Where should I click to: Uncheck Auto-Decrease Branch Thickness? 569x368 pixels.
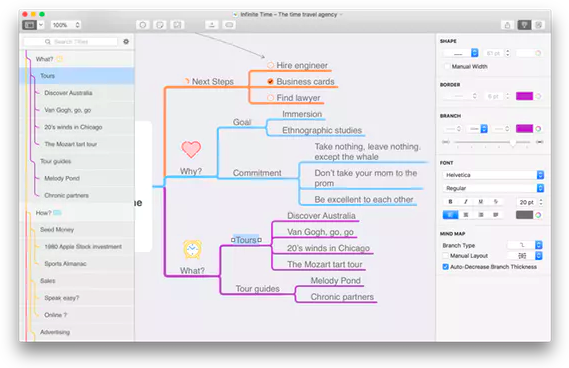click(x=445, y=267)
